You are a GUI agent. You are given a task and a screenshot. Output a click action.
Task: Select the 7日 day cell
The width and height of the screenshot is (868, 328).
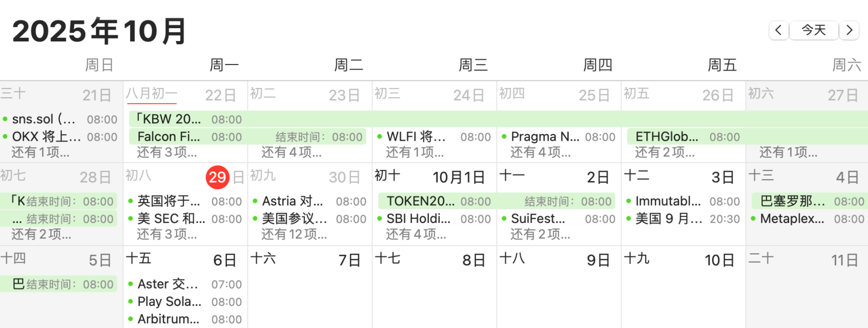click(309, 287)
